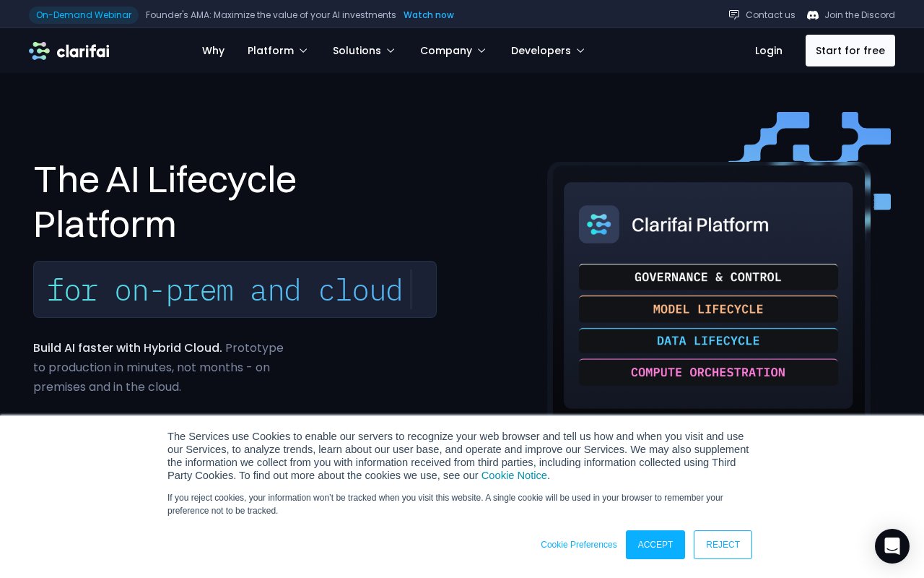Click the DATA LIFECYCLE layer bar

(x=708, y=341)
